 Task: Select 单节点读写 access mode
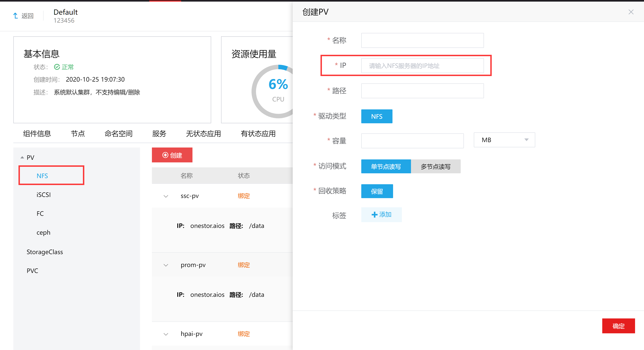click(x=386, y=167)
